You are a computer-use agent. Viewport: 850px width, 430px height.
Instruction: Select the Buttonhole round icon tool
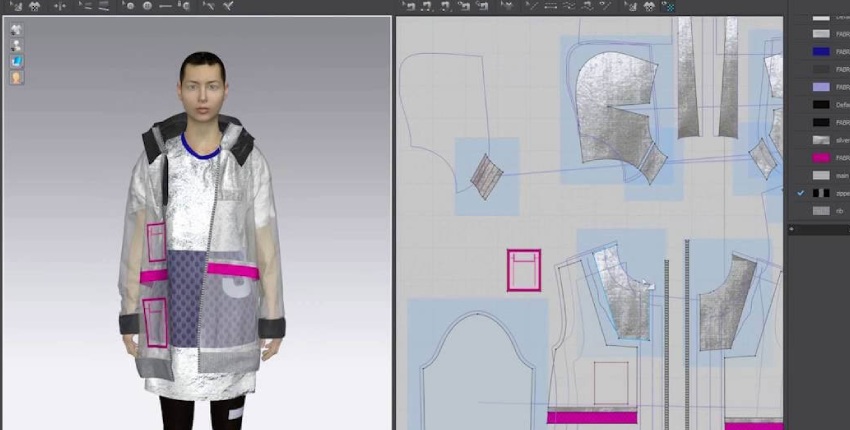[x=147, y=6]
